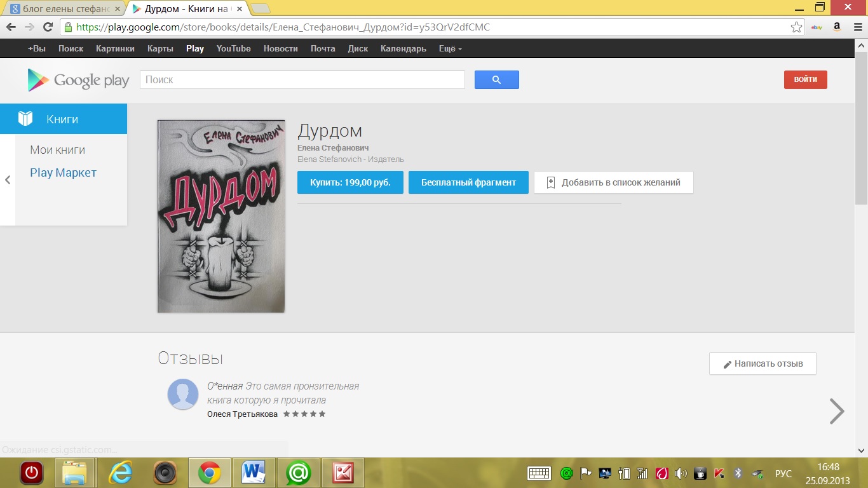
Task: Click the red power icon in taskbar
Action: 31,473
